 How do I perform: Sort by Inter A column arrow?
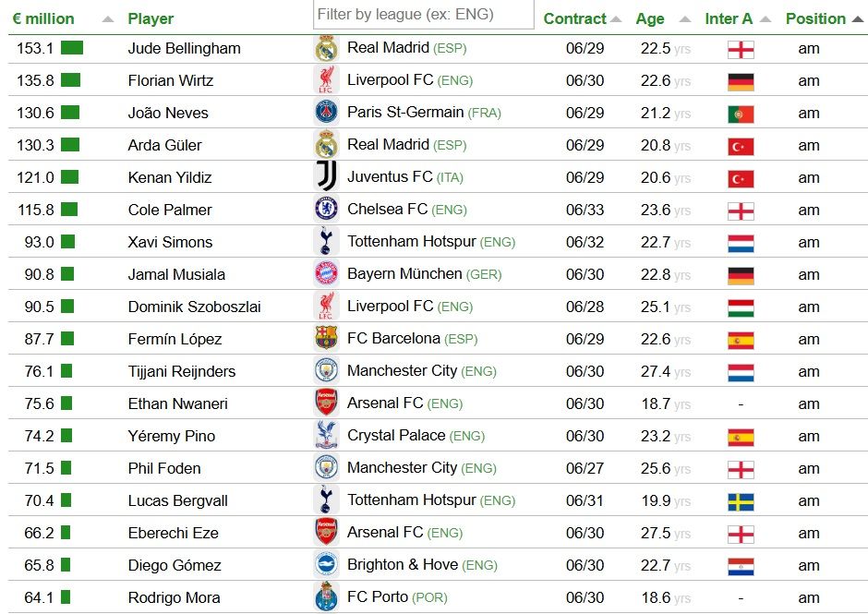coord(766,19)
